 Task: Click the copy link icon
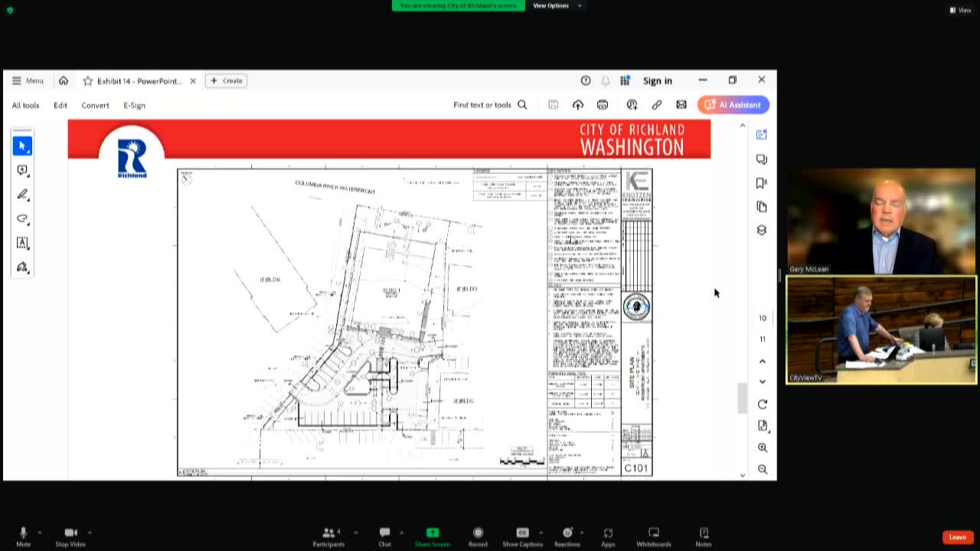657,105
